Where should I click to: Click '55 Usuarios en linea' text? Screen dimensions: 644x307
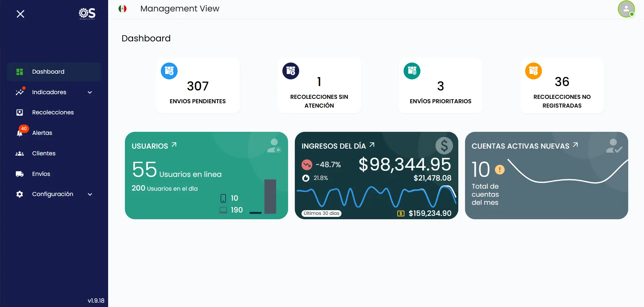177,170
